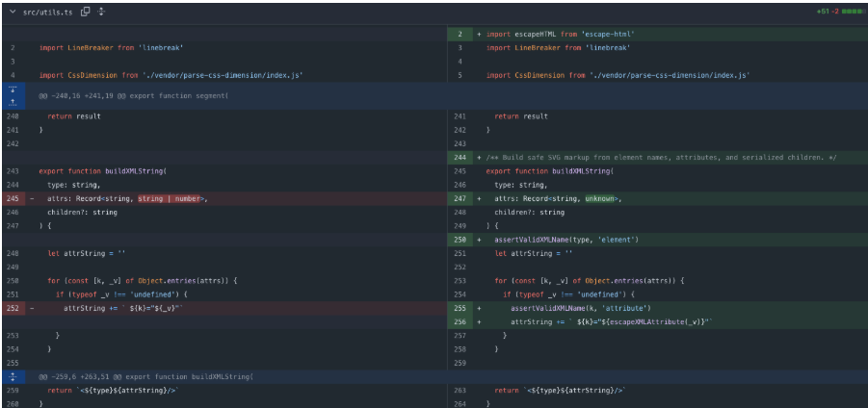Click added line assertValidXMLName(type, 'element')
This screenshot has width=868, height=408.
click(x=658, y=240)
